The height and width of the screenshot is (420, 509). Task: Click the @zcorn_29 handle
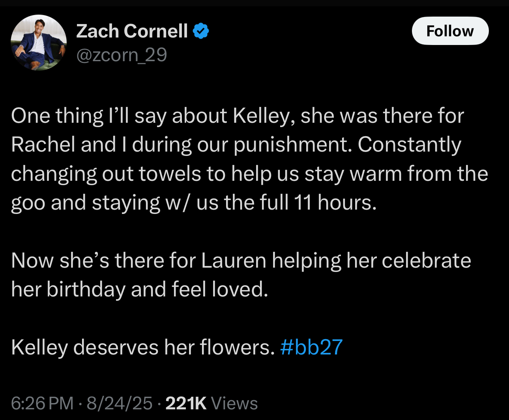(x=122, y=55)
